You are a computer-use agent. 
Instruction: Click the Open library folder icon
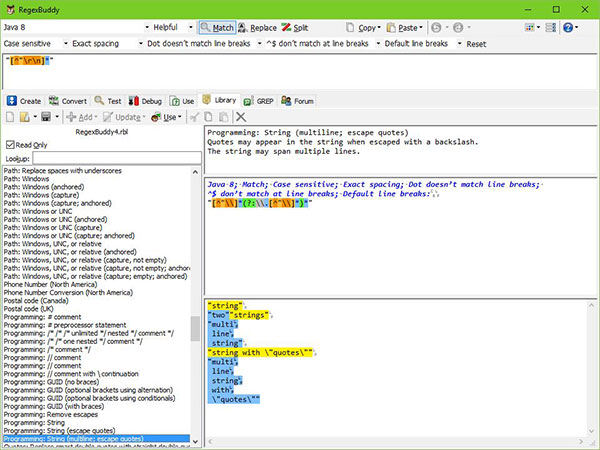pos(24,117)
